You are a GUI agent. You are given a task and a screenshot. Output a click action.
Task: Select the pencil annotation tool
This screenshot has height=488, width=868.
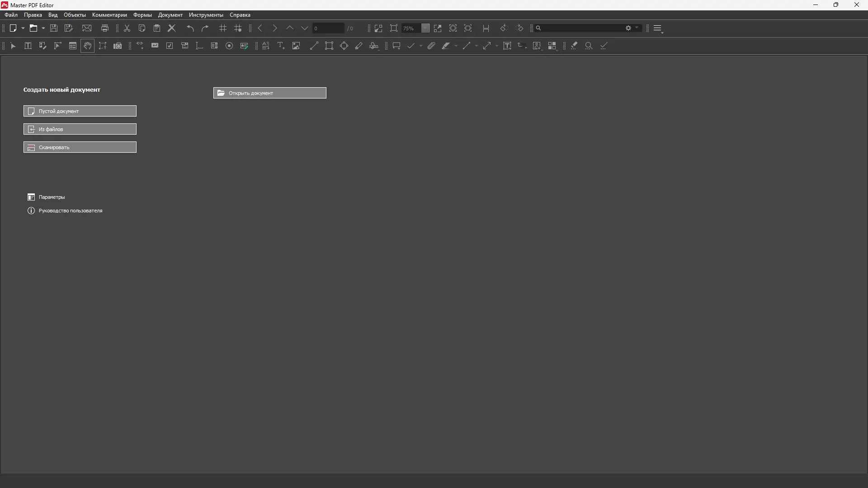coord(359,46)
